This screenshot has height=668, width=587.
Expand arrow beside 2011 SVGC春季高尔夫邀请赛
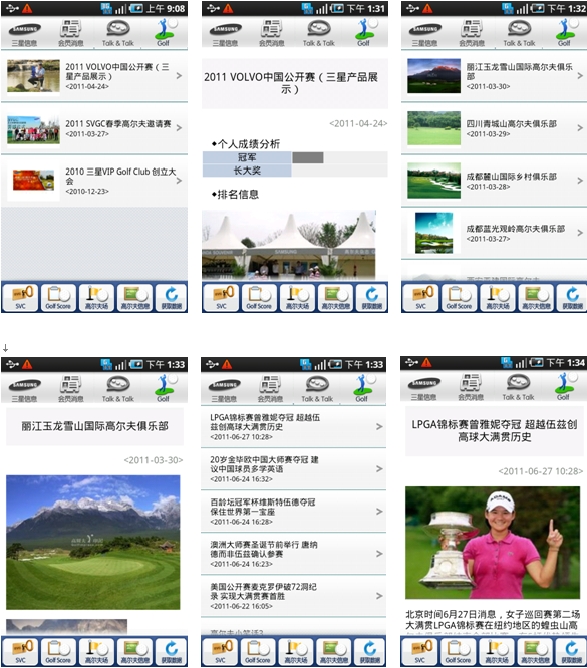[x=179, y=128]
